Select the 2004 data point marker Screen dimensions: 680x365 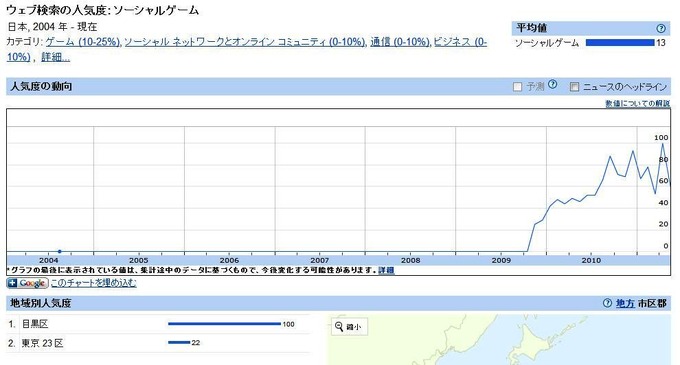click(x=59, y=251)
